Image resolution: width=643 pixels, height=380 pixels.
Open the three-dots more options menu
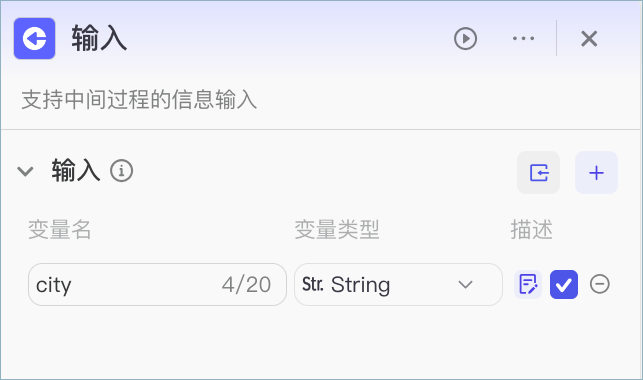coord(523,39)
